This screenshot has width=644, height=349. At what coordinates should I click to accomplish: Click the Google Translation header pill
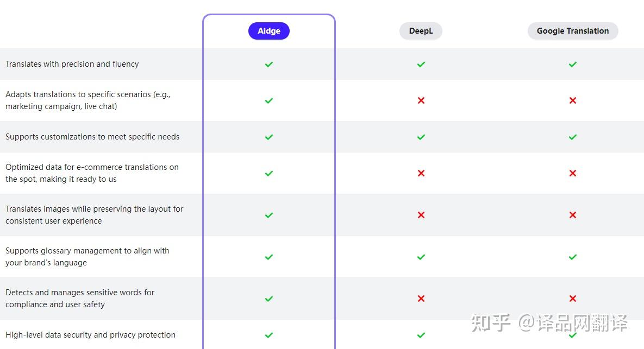pos(572,31)
